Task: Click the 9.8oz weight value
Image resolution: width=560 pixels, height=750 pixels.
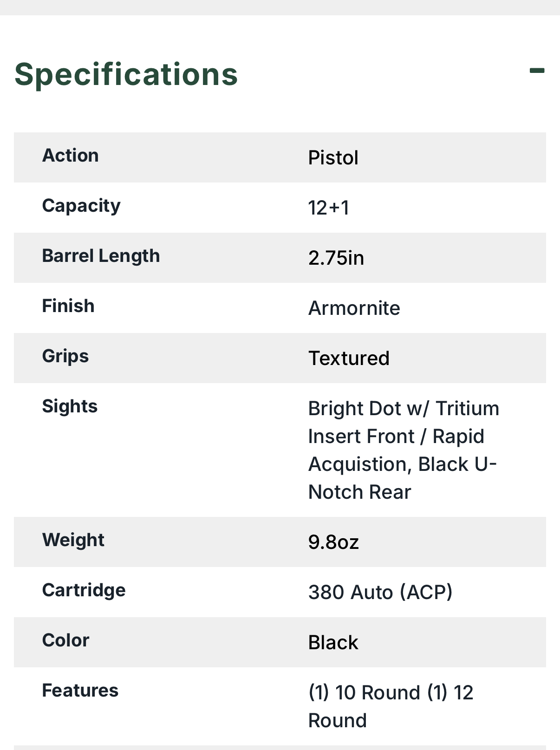Action: [333, 542]
